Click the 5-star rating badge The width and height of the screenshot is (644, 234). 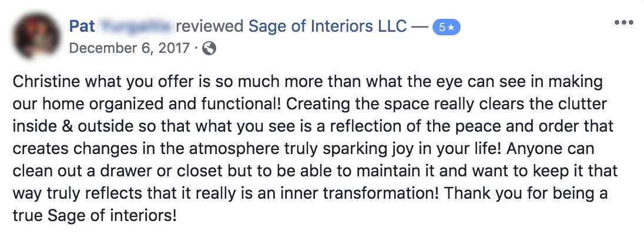447,27
